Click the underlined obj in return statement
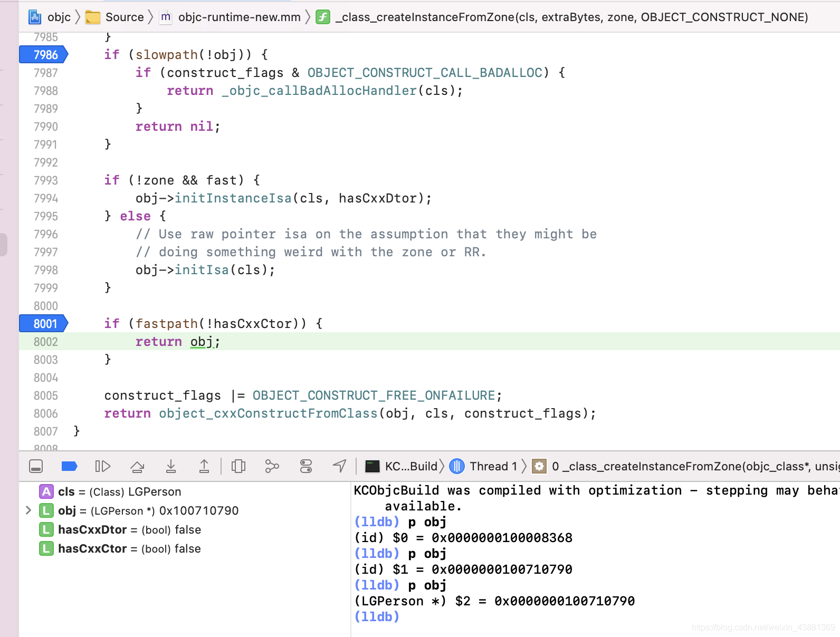Image resolution: width=840 pixels, height=637 pixels. click(202, 342)
